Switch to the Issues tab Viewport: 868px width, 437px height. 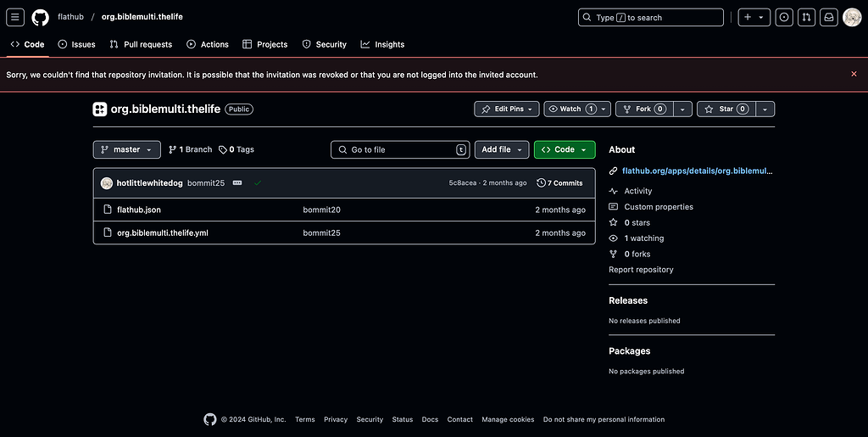click(76, 44)
